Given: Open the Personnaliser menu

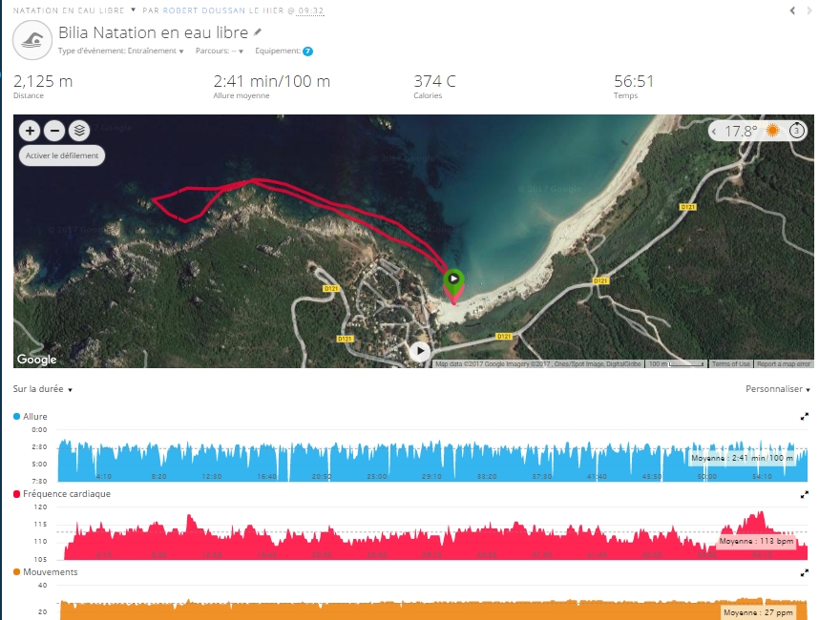Looking at the screenshot, I should click(778, 389).
